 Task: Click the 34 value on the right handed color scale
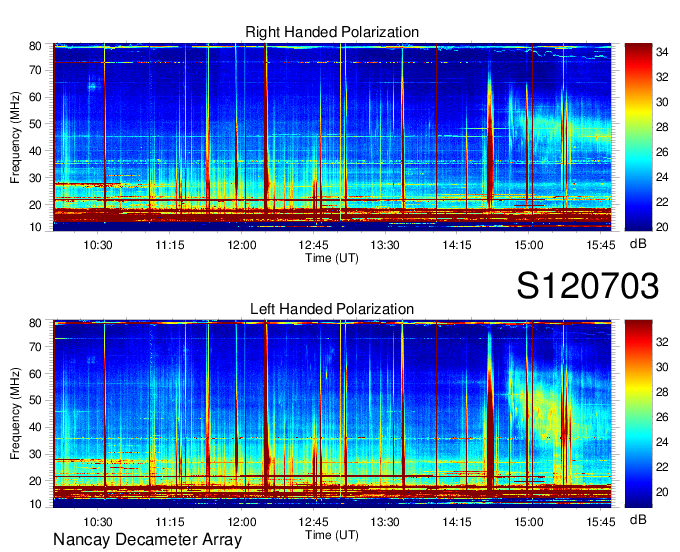[x=662, y=52]
